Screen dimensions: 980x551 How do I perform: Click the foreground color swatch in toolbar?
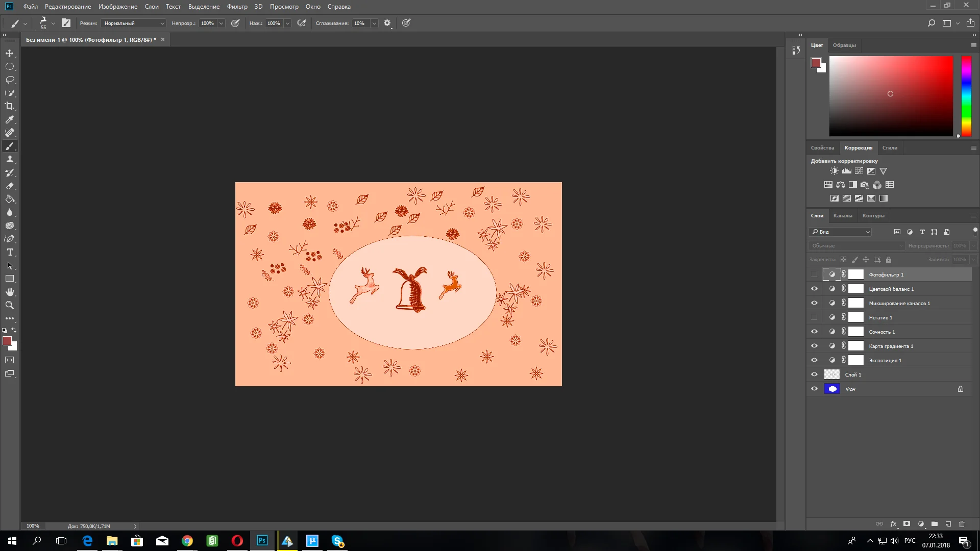pyautogui.click(x=7, y=341)
